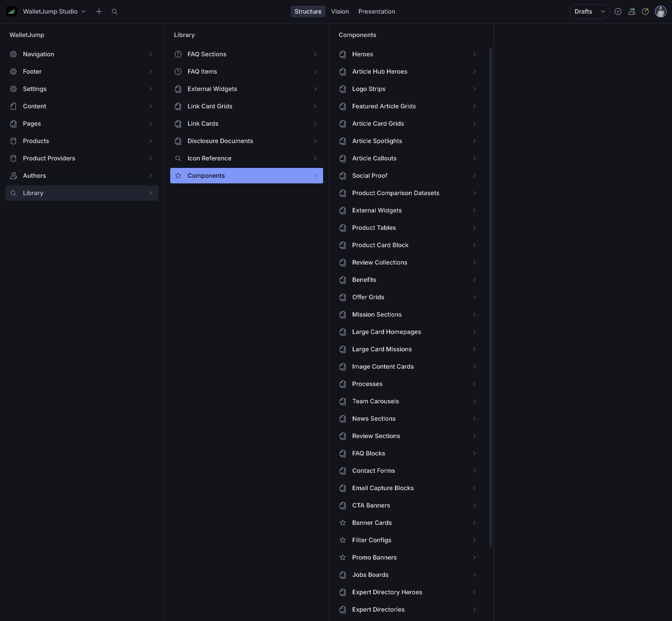Open the user avatar menu

pyautogui.click(x=661, y=11)
